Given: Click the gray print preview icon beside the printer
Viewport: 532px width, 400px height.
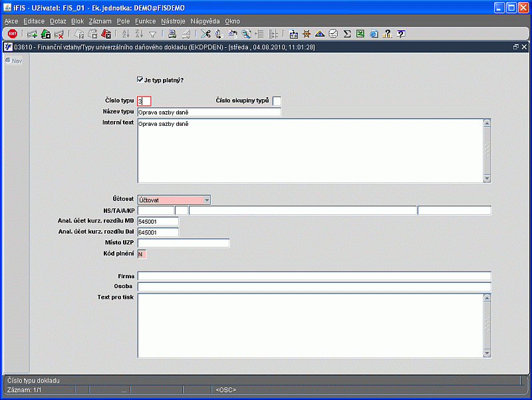Looking at the screenshot, I should click(186, 34).
